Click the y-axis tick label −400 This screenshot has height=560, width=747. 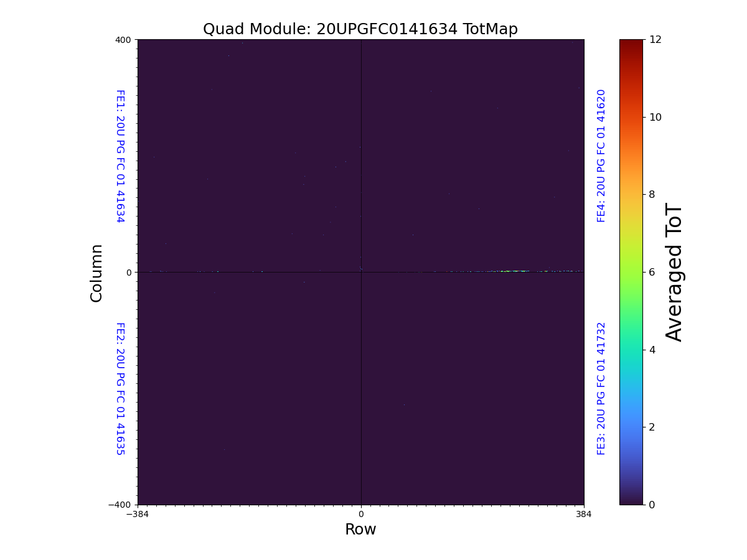(x=121, y=505)
